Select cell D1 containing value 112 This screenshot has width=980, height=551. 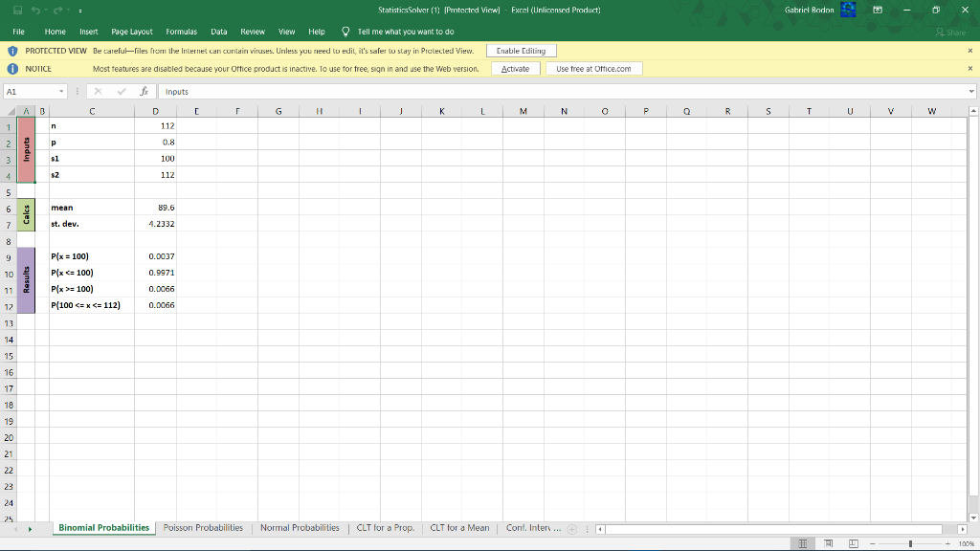pos(156,125)
